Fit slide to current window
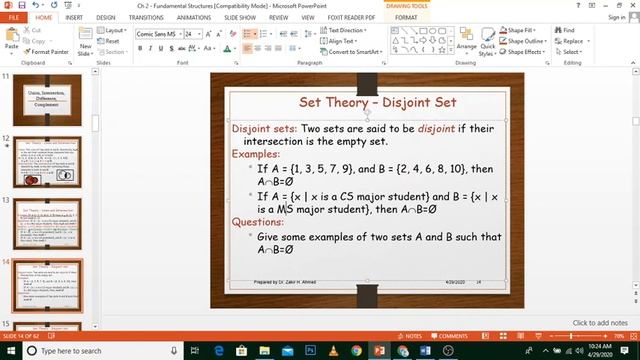 coord(633,336)
